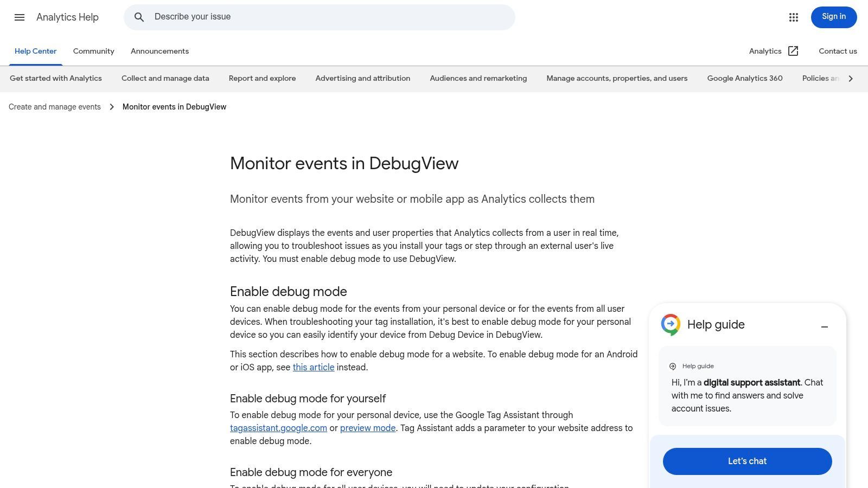Focus the Describe your issue search field
Viewport: 868px width, 488px height.
point(320,17)
